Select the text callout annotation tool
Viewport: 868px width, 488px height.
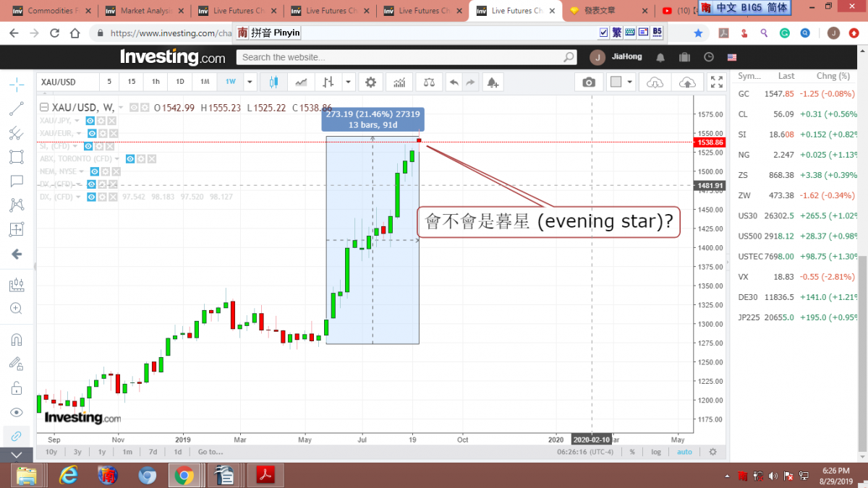(x=17, y=181)
